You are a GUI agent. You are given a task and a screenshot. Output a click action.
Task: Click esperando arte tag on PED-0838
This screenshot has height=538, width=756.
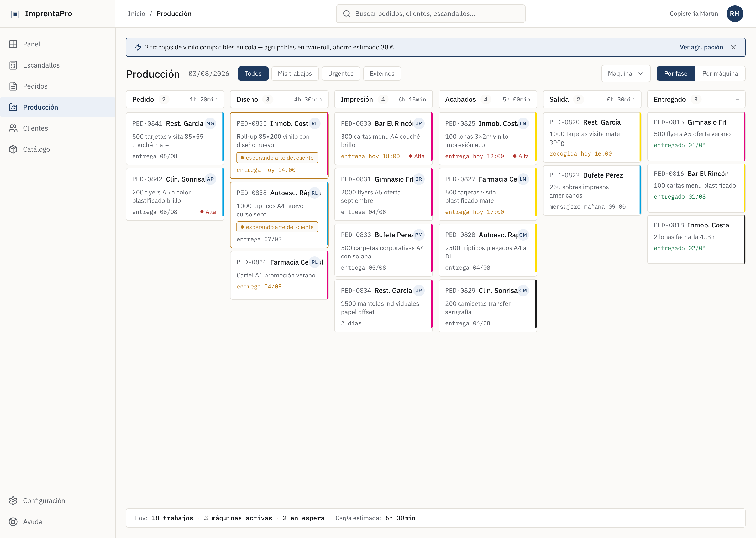coord(277,227)
